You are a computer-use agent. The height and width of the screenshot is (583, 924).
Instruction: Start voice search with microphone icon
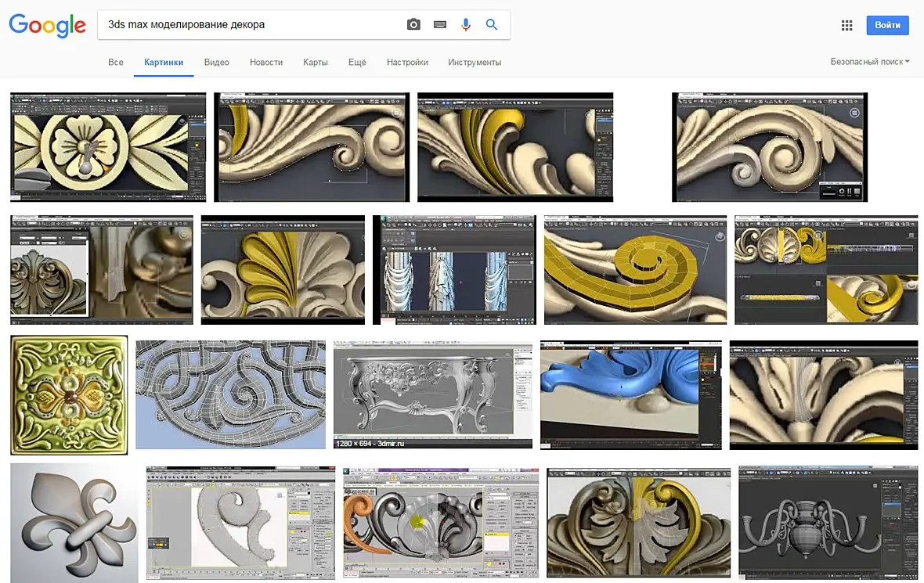466,25
